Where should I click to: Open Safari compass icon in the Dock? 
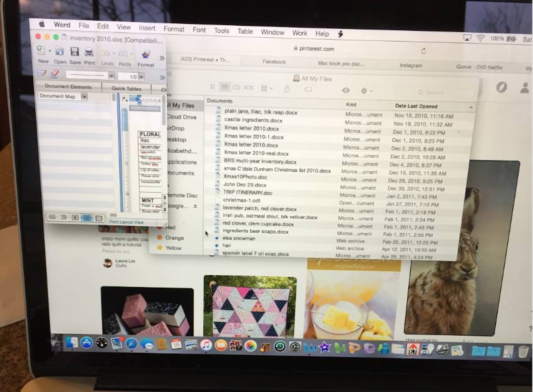[x=132, y=343]
